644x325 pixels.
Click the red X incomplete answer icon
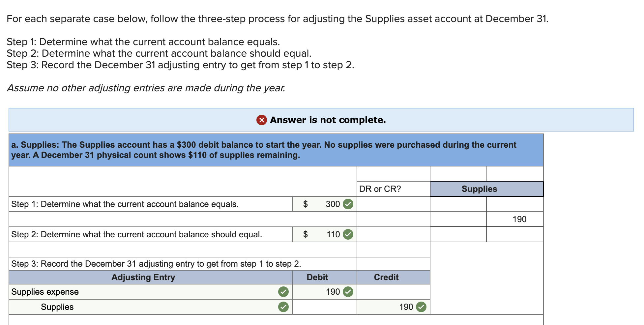click(x=261, y=120)
